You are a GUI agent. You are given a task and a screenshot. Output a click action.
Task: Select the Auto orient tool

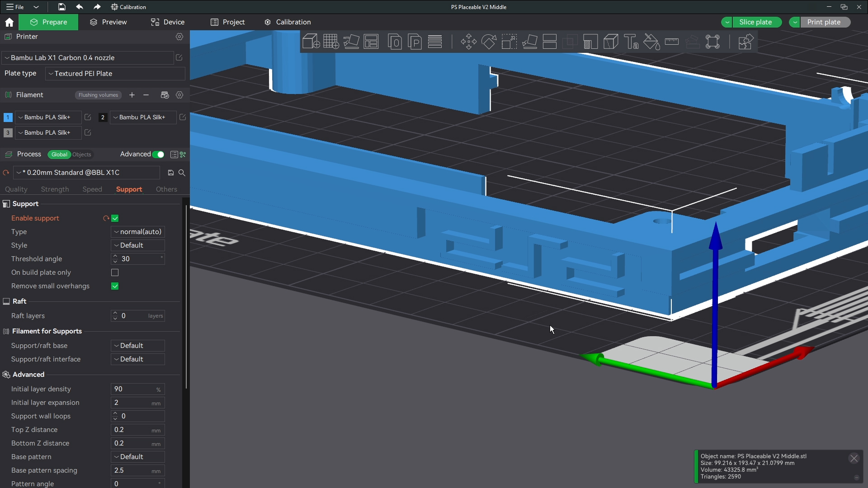coord(351,42)
